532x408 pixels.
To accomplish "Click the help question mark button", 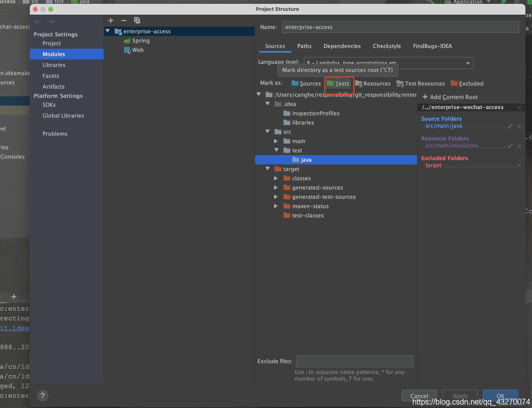I will click(43, 396).
